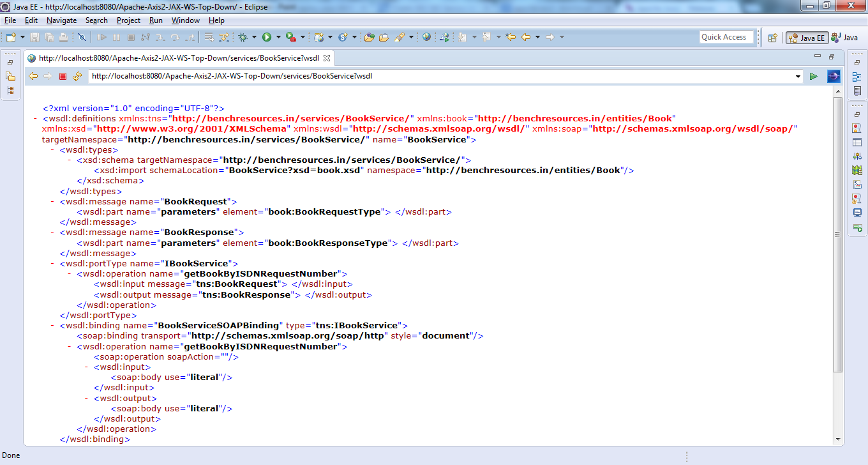Open the URL history dropdown arrow
The image size is (868, 465).
tap(798, 77)
